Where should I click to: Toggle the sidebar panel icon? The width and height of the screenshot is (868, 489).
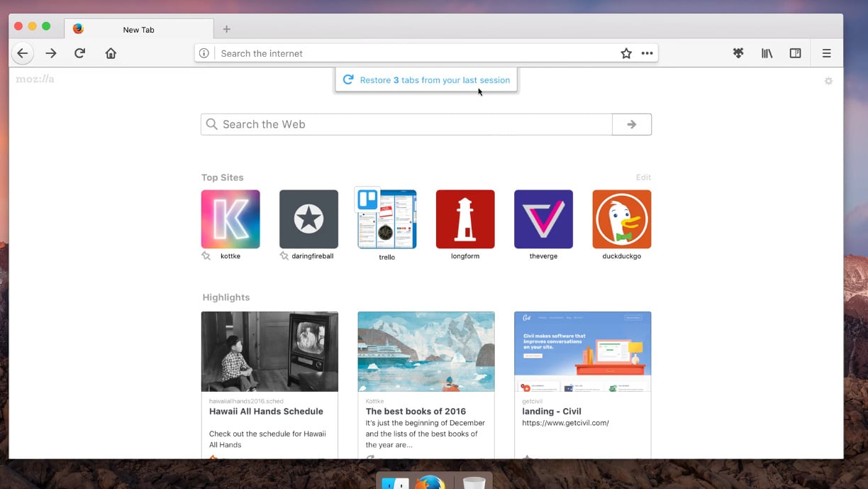(x=796, y=53)
